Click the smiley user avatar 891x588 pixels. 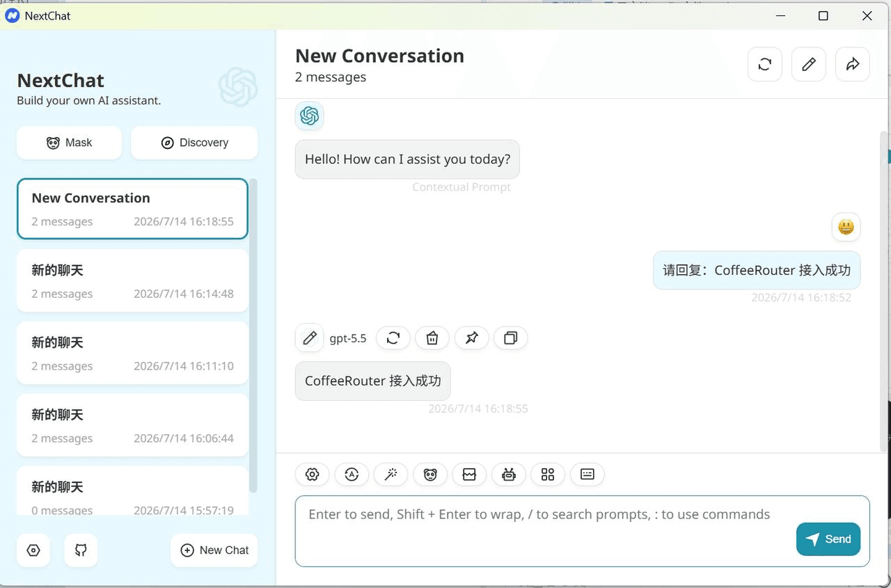point(846,227)
